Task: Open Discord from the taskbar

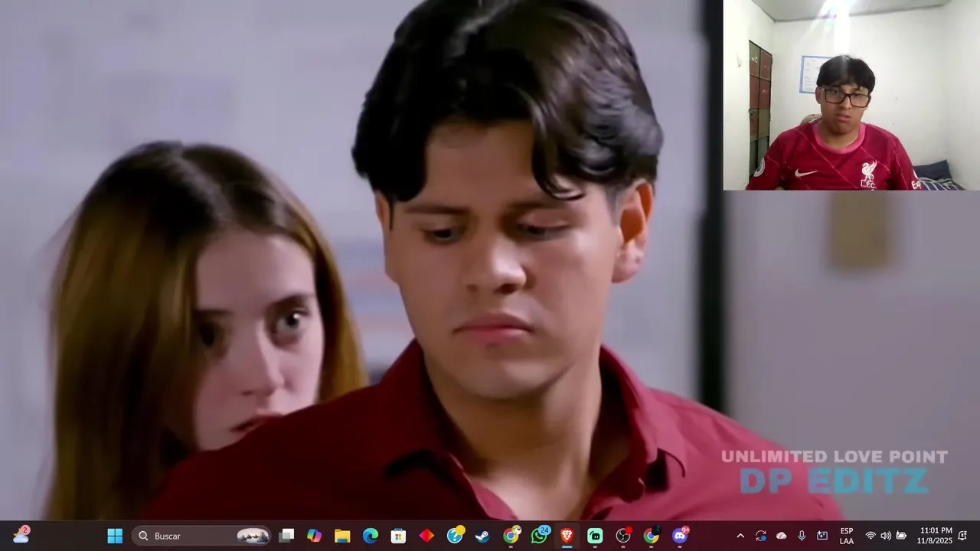Action: (x=680, y=536)
